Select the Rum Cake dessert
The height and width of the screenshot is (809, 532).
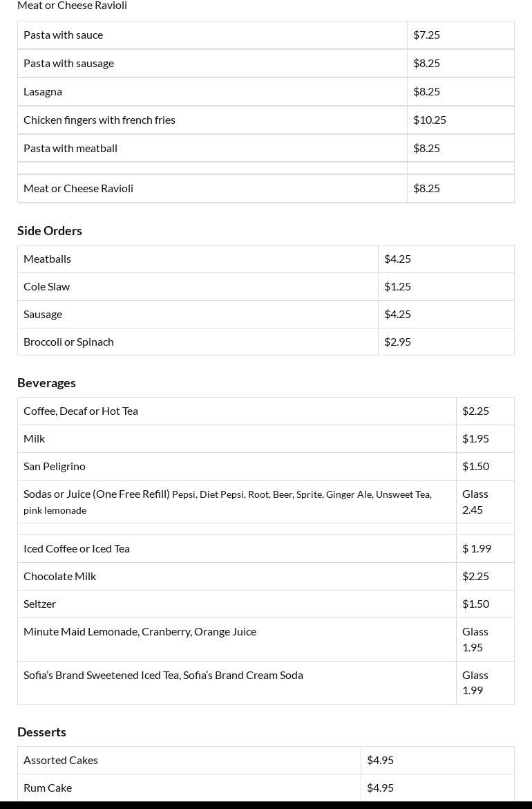[48, 788]
